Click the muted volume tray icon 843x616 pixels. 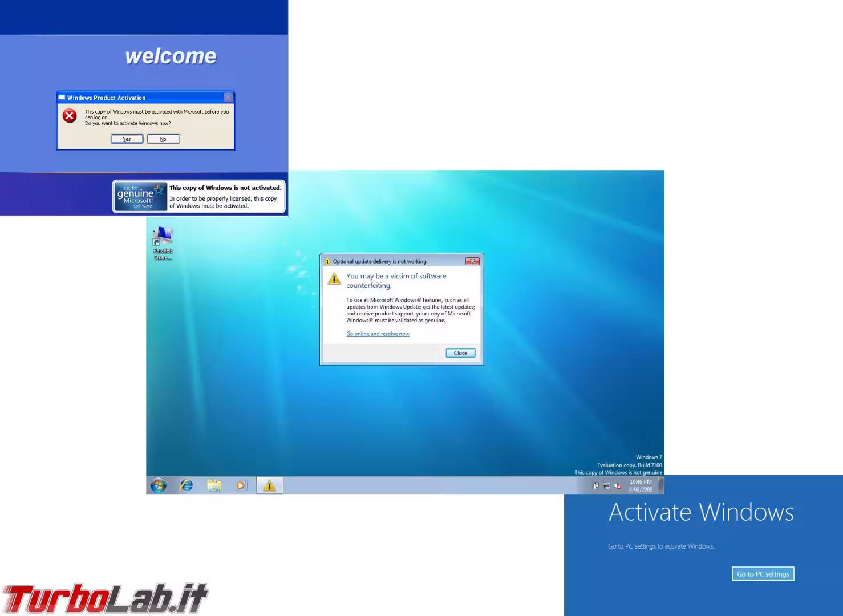tap(618, 486)
